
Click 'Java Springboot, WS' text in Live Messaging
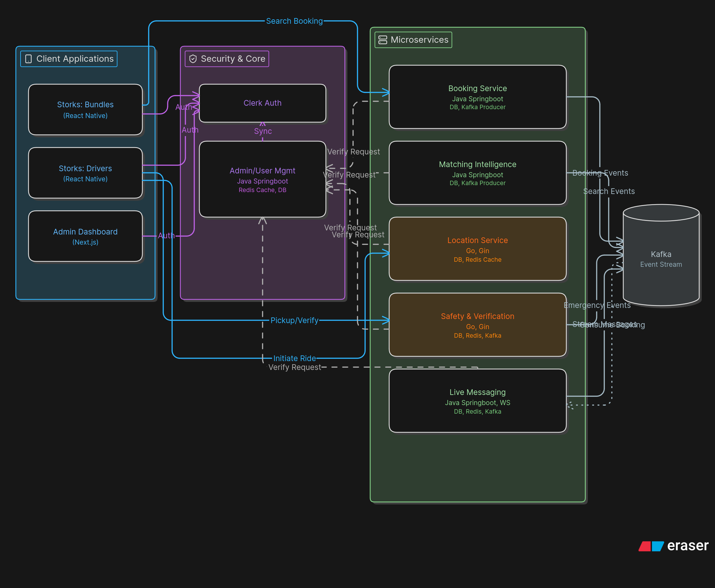click(x=478, y=403)
